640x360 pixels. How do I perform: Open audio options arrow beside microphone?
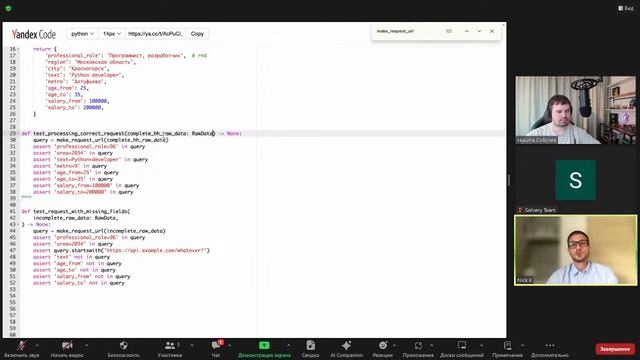[x=37, y=345]
